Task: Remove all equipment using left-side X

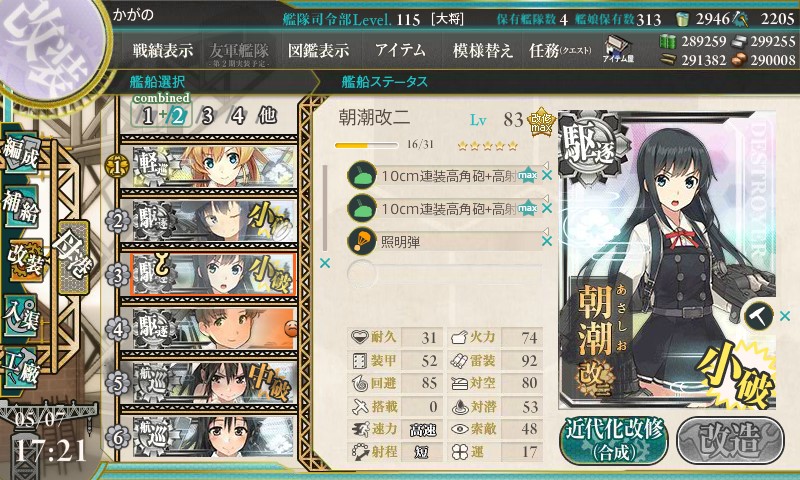Action: [x=324, y=263]
